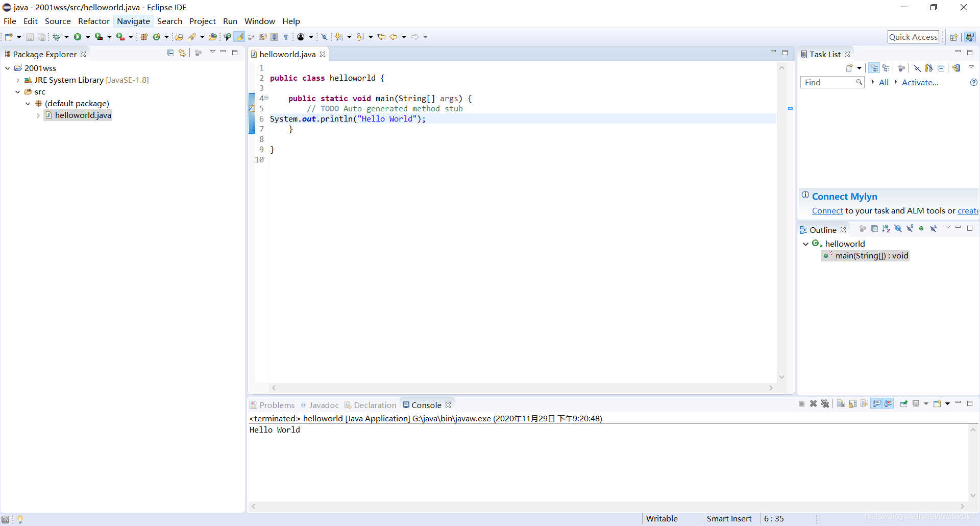Click the Pin Console icon
This screenshot has height=526, width=980.
click(x=903, y=403)
